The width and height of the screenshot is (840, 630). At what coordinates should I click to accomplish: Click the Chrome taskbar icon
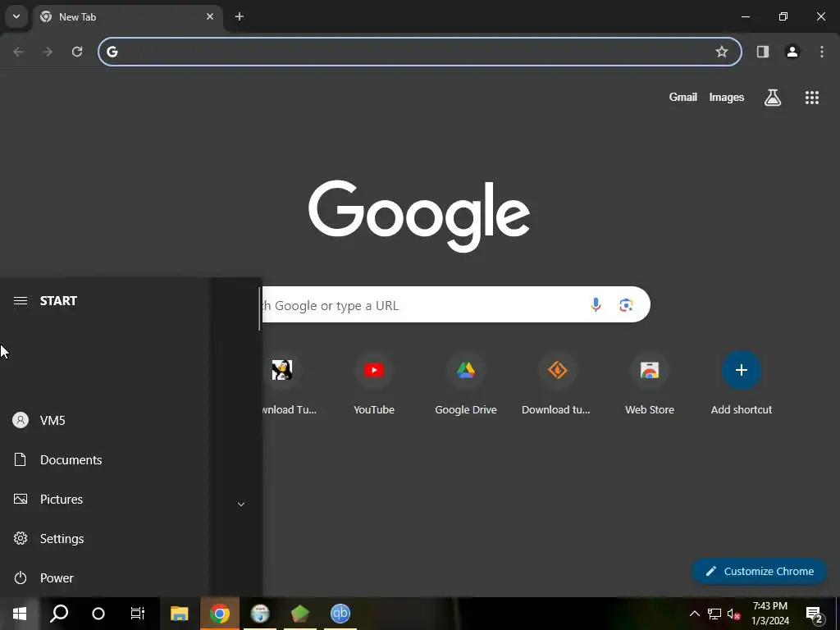tap(220, 614)
